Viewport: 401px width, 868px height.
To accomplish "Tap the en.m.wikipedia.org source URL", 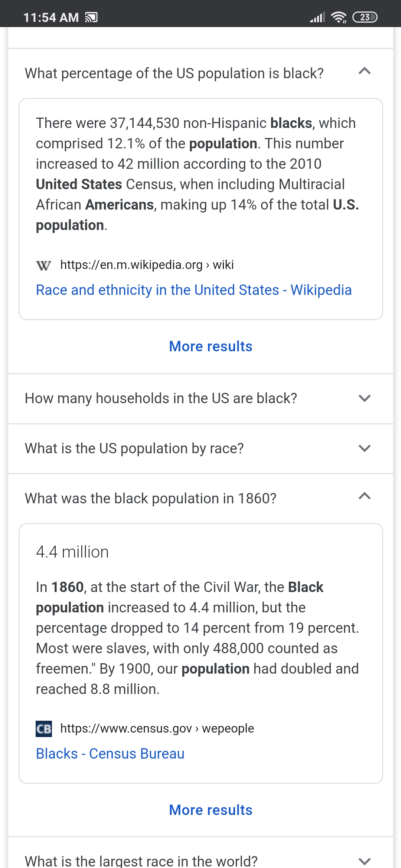I will coord(147,265).
